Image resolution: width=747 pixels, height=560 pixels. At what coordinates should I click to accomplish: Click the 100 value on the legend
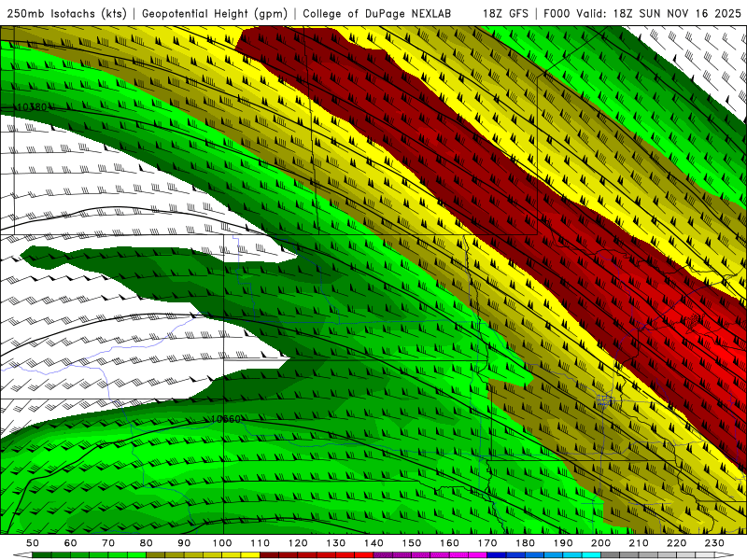(x=222, y=543)
